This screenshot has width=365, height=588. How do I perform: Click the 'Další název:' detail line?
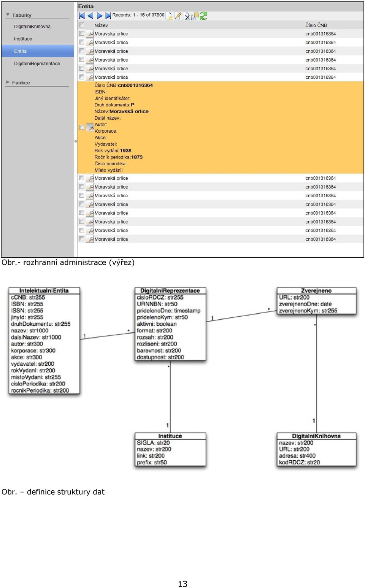[108, 118]
